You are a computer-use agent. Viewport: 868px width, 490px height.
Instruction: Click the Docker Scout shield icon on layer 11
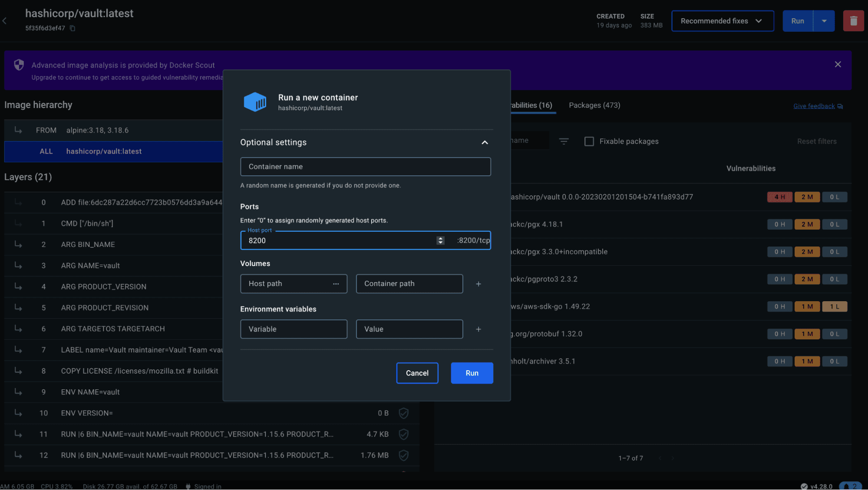click(x=403, y=434)
